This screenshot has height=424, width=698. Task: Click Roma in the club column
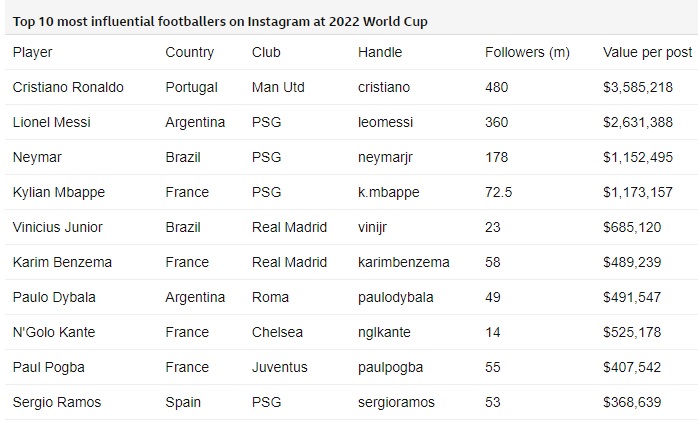pyautogui.click(x=270, y=297)
